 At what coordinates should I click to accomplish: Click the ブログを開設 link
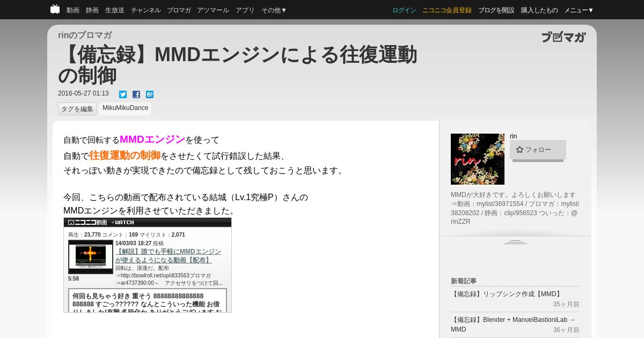(496, 10)
